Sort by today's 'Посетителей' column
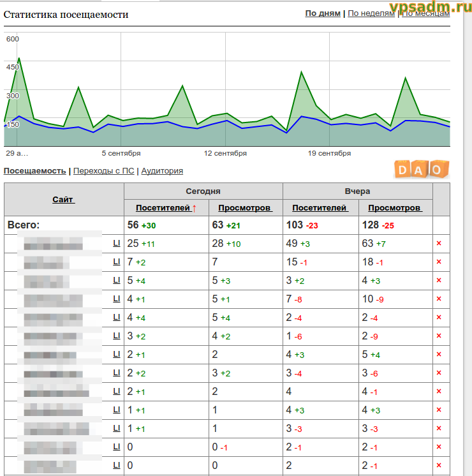The height and width of the screenshot is (476, 472). (x=163, y=208)
